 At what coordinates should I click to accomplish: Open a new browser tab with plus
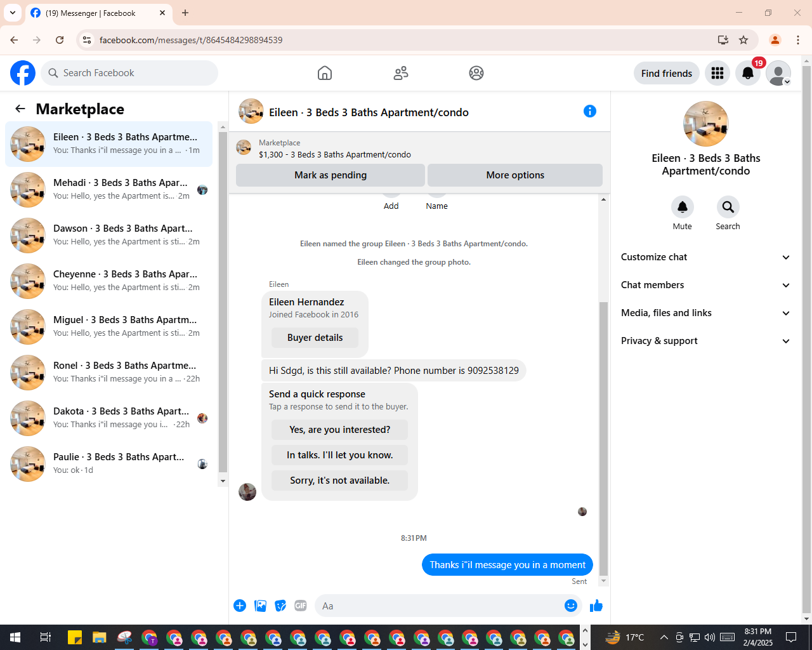(185, 13)
